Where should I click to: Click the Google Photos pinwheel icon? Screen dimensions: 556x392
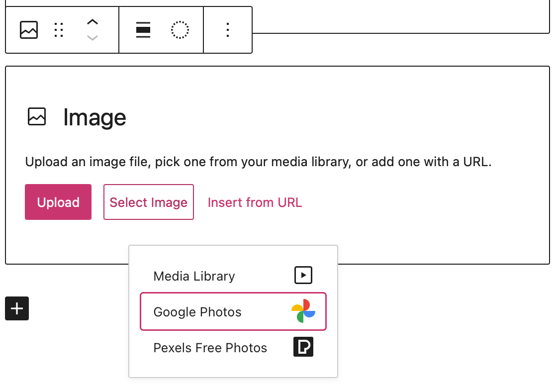(x=303, y=311)
